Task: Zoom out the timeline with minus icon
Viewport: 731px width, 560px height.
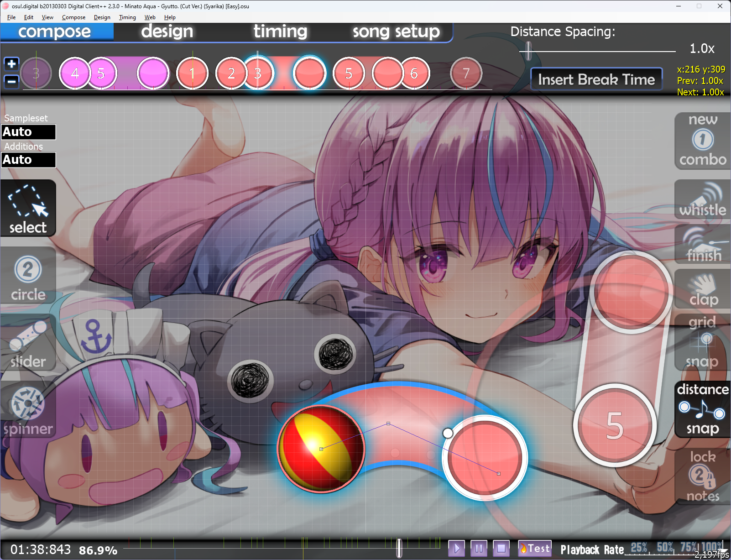Action: 11,82
